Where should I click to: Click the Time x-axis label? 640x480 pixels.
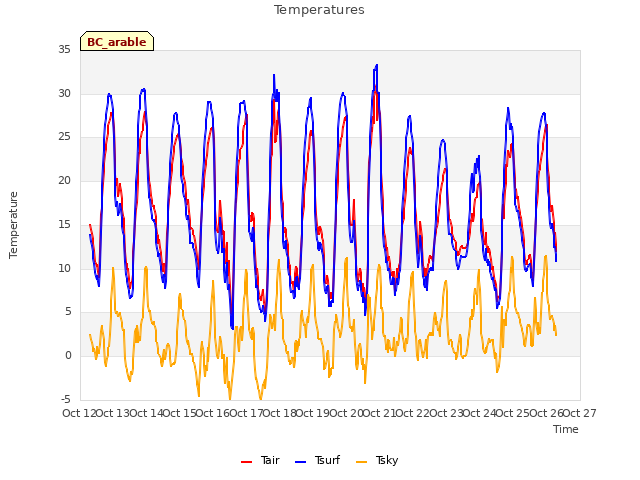coord(566,429)
